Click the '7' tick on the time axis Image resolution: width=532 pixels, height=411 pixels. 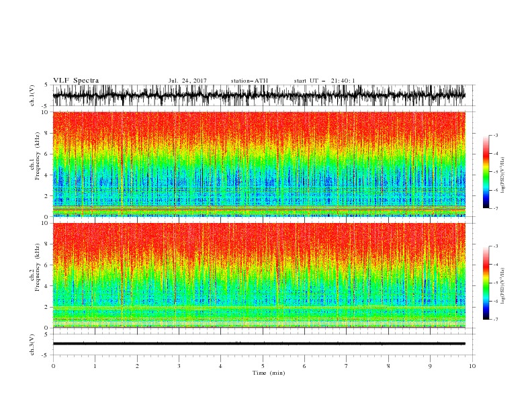point(347,366)
